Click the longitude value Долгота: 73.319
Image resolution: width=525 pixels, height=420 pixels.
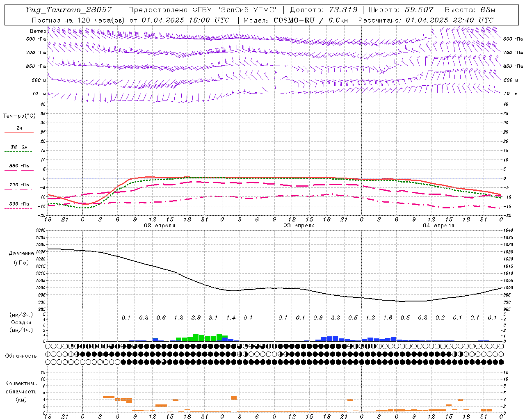tap(324, 10)
